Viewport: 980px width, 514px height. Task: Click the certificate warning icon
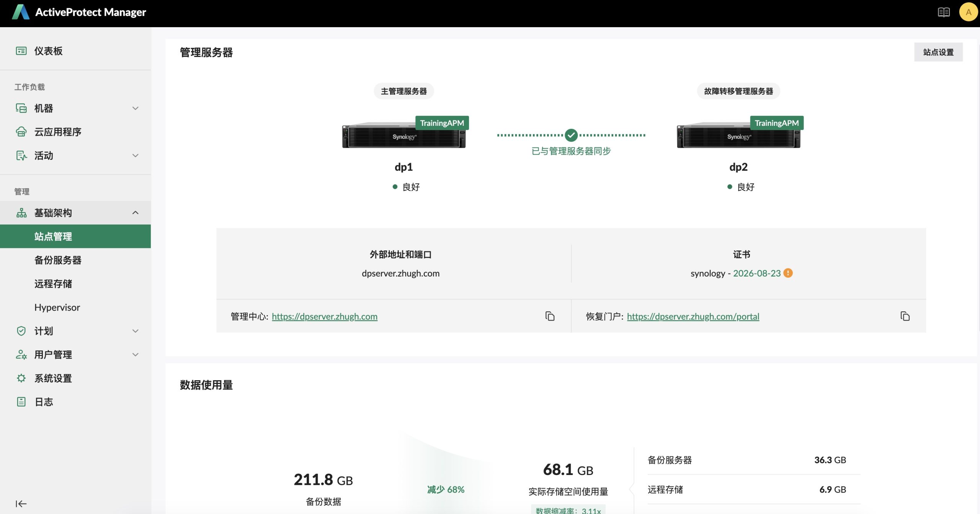788,273
